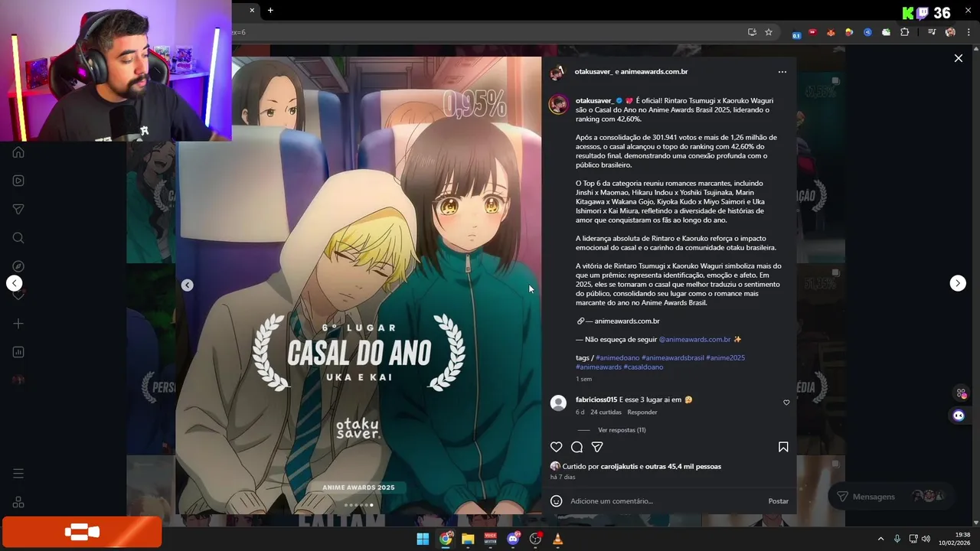The width and height of the screenshot is (980, 551).
Task: Open @animeawards.com.br mention in caption
Action: pyautogui.click(x=694, y=340)
